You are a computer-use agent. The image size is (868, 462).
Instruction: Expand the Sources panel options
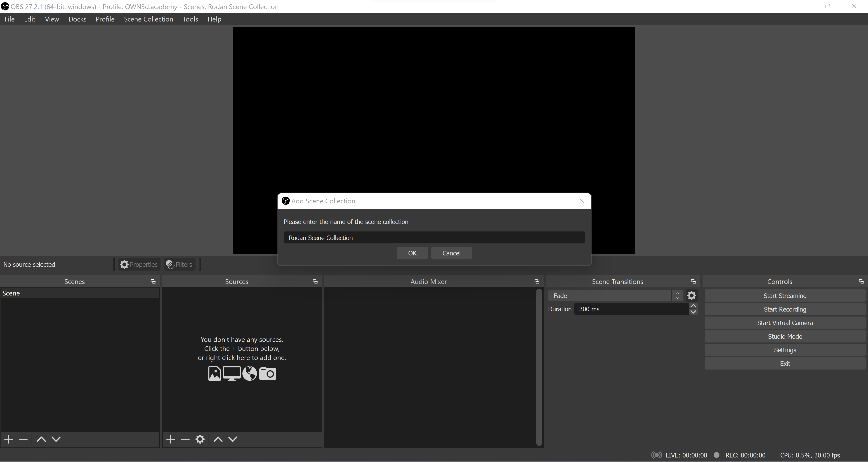coord(315,282)
